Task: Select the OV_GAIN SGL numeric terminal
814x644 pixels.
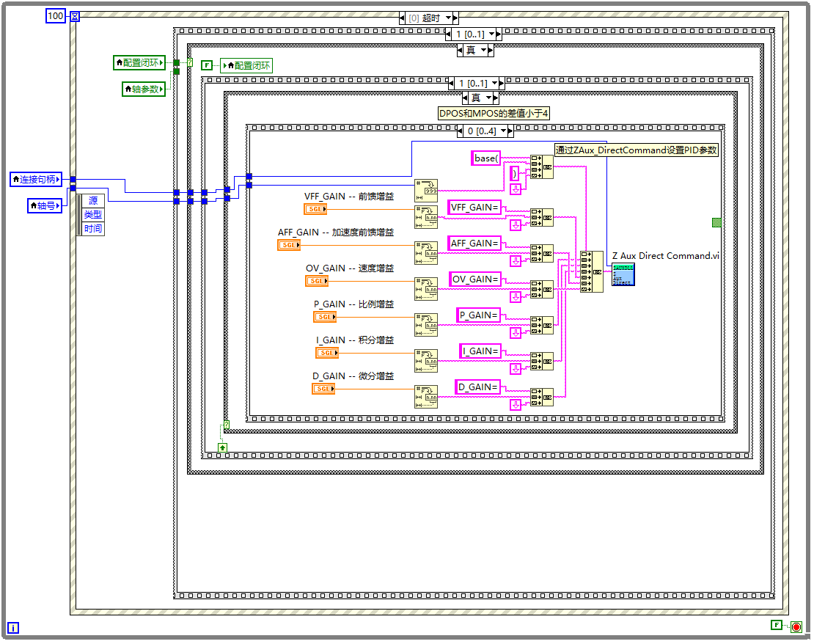Action: pos(317,281)
